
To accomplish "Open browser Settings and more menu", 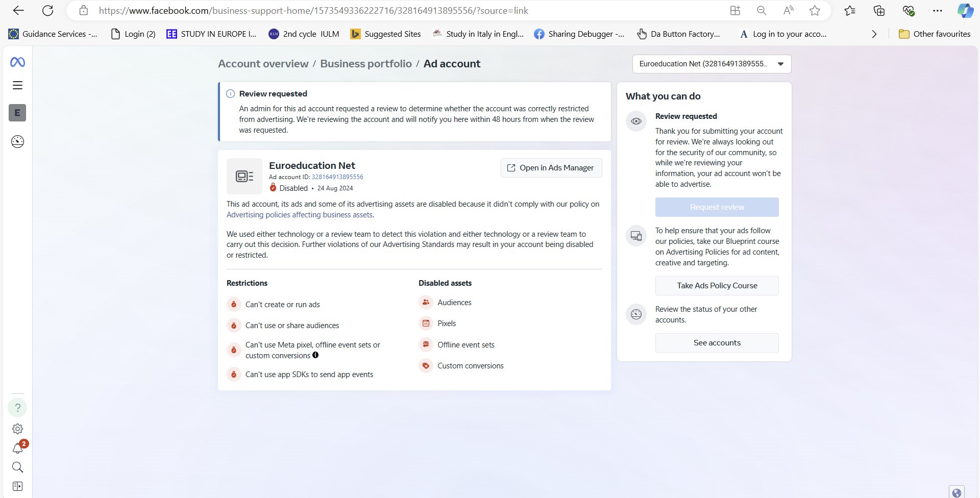I will point(937,11).
